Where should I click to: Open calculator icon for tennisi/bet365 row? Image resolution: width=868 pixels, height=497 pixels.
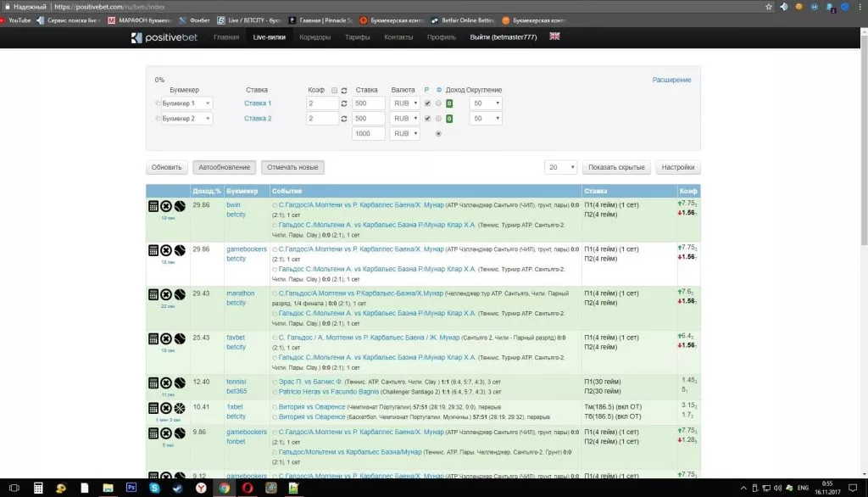tap(153, 383)
